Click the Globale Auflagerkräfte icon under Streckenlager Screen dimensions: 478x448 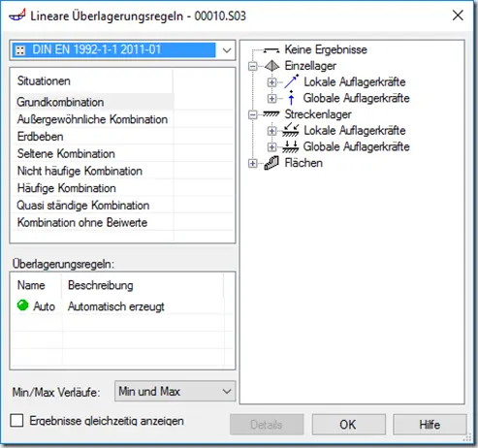coord(291,146)
